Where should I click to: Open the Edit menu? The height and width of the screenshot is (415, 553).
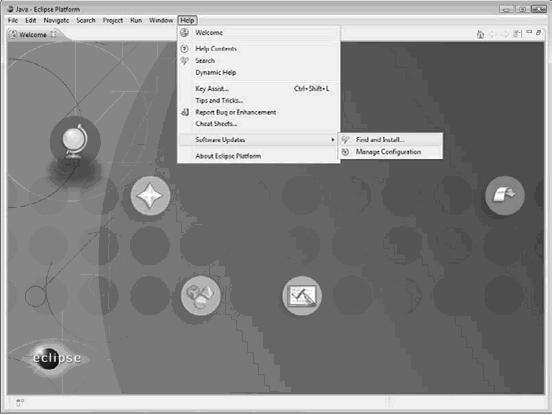(31, 20)
